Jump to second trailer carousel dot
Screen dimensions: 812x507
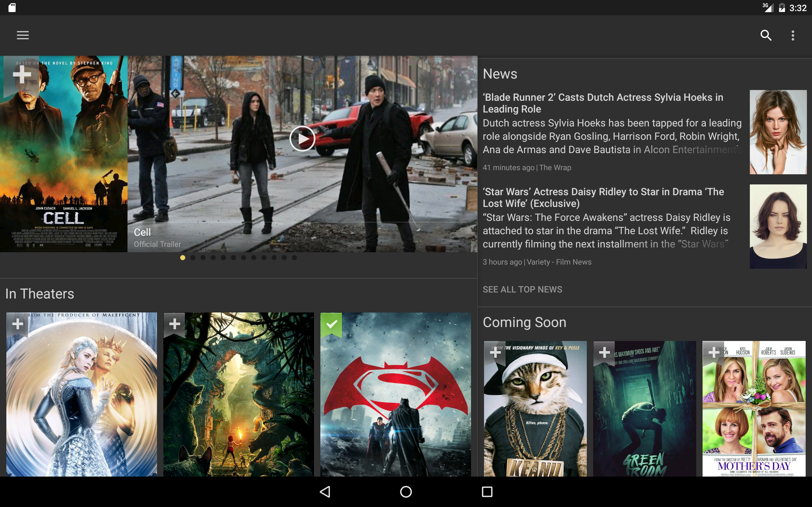pos(193,258)
